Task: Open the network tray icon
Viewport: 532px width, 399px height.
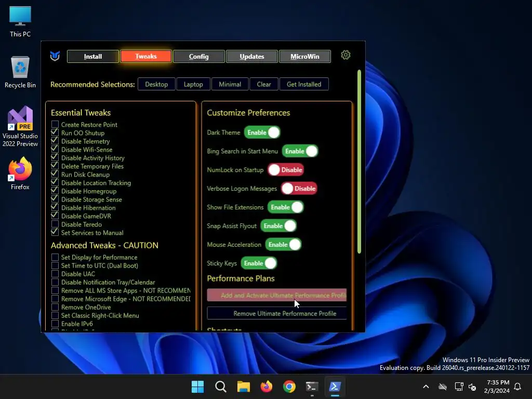Action: [459, 387]
